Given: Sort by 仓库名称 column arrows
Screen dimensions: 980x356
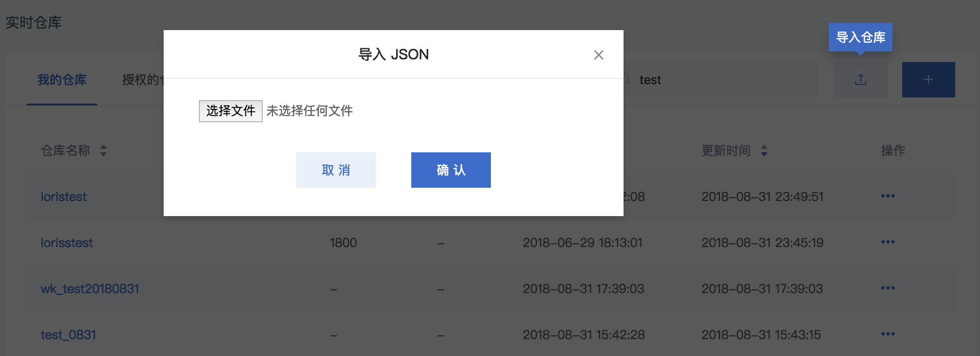Looking at the screenshot, I should [x=103, y=151].
